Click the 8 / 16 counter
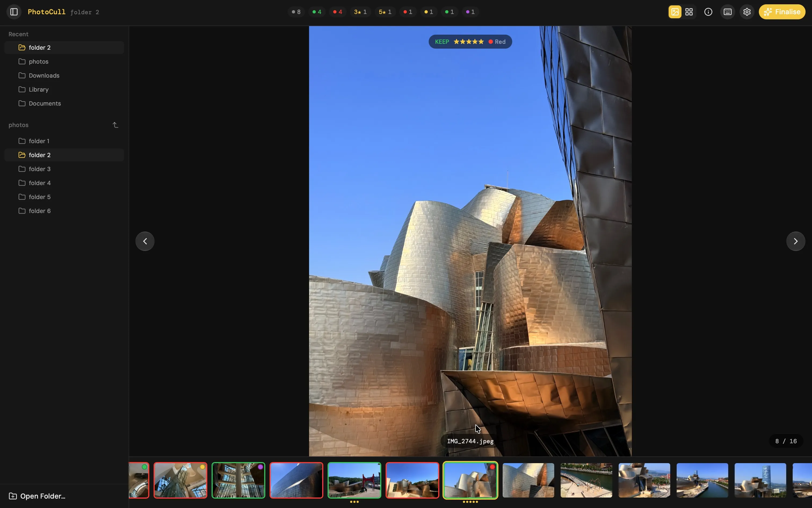Screen dimensions: 812x508 click(x=786, y=441)
